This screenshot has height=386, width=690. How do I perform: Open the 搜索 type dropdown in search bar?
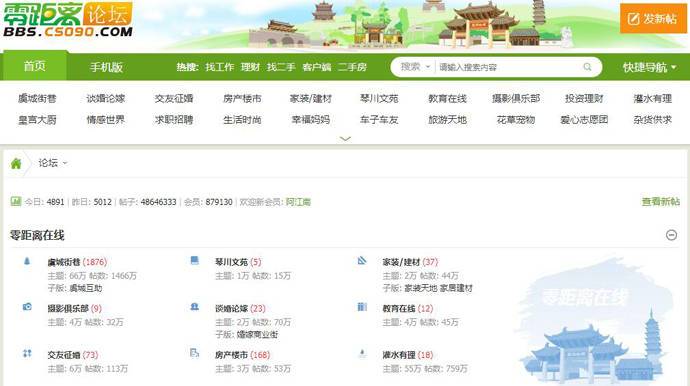click(415, 67)
